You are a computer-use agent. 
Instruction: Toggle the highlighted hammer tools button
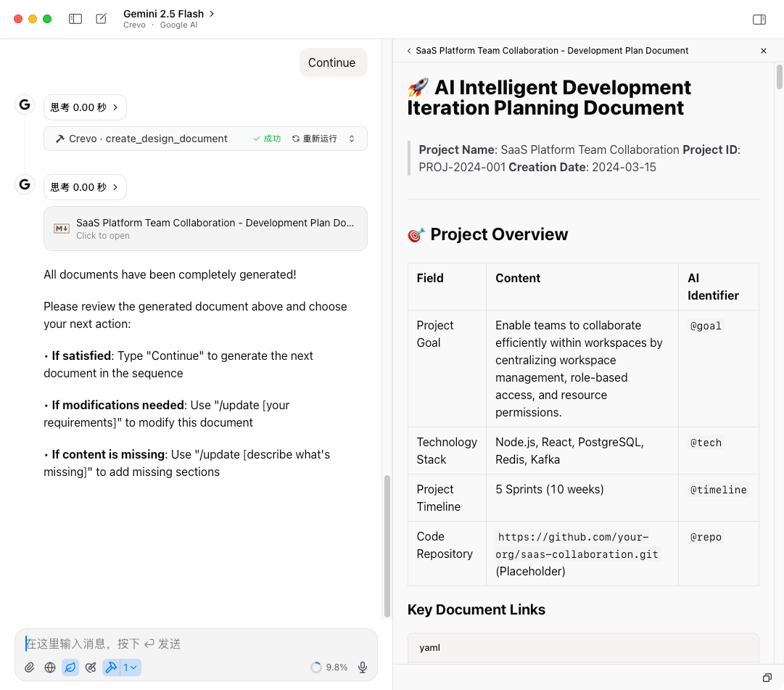click(112, 668)
